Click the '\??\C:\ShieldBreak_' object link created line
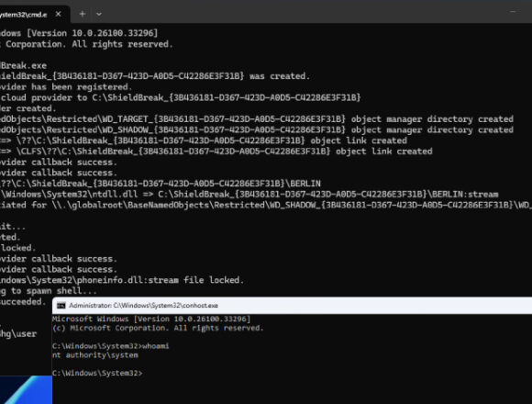This screenshot has width=532, height=404. coord(204,140)
